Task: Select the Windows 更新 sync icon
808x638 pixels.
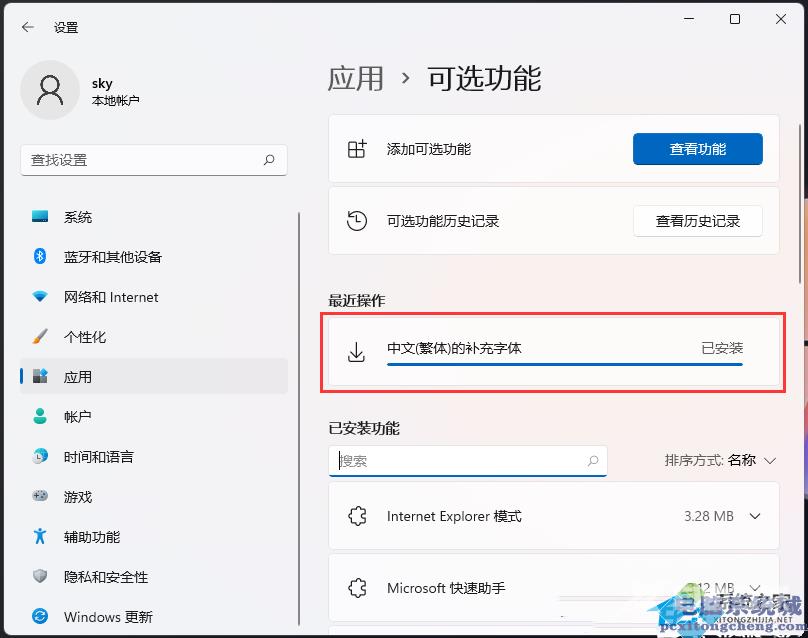Action: click(x=40, y=616)
